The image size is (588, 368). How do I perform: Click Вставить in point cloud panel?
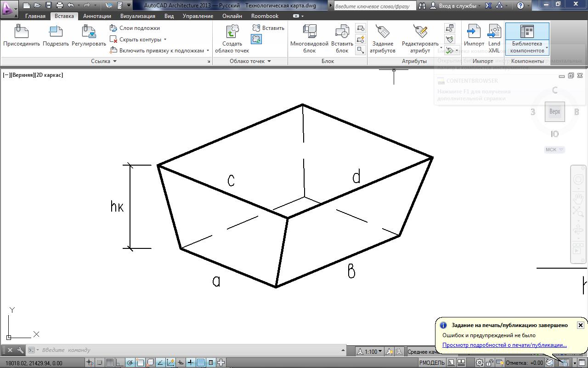(x=268, y=28)
